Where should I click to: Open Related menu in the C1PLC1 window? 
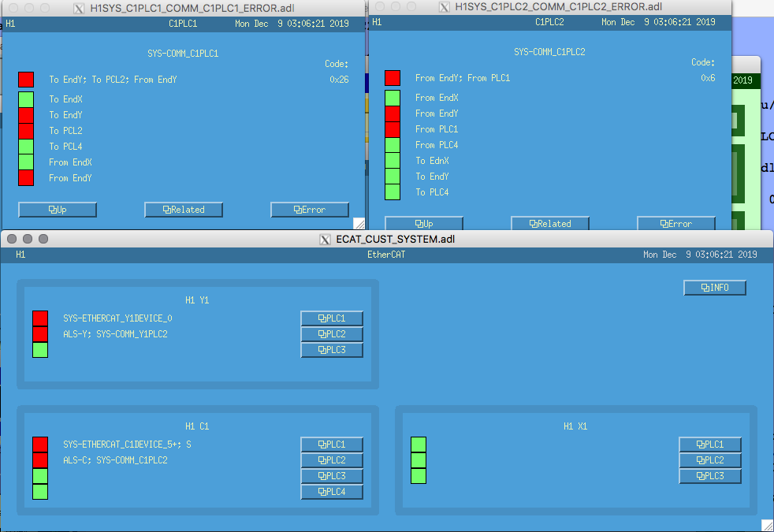pyautogui.click(x=184, y=210)
